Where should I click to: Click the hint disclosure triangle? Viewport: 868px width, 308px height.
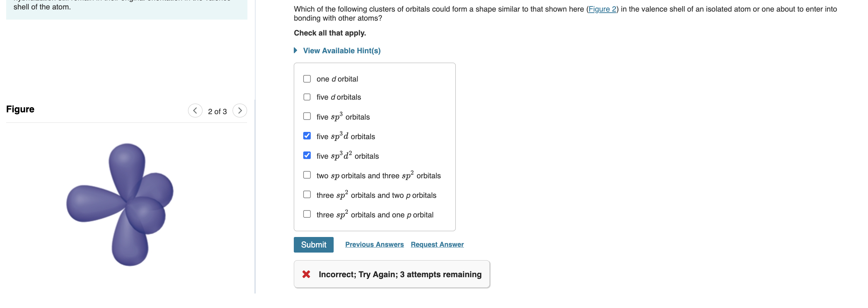pyautogui.click(x=295, y=50)
